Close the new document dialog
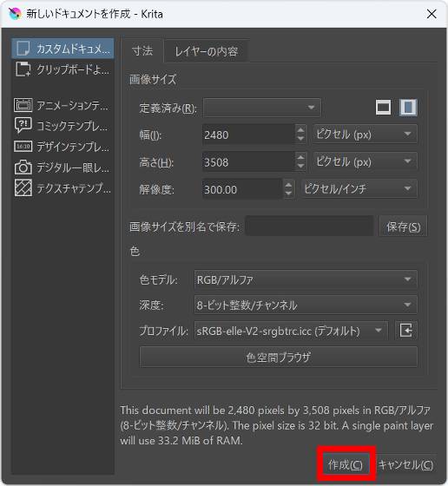This screenshot has height=486, width=448. pos(432,14)
